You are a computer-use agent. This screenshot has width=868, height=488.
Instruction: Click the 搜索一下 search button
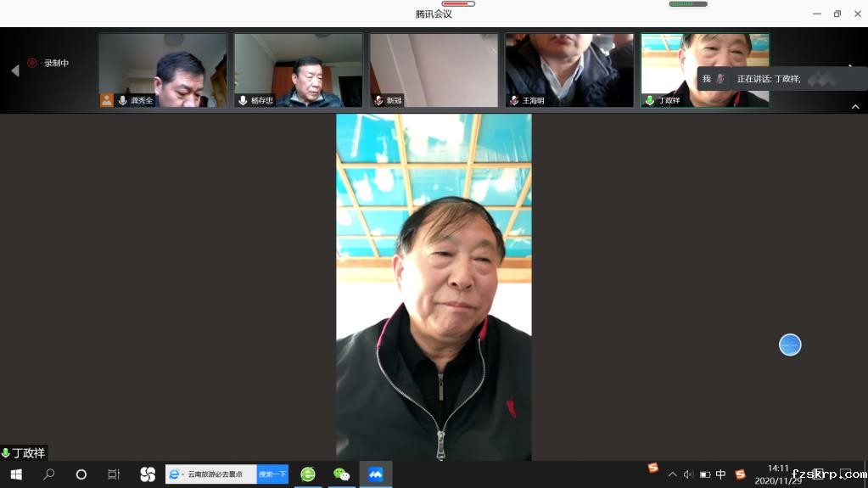272,474
